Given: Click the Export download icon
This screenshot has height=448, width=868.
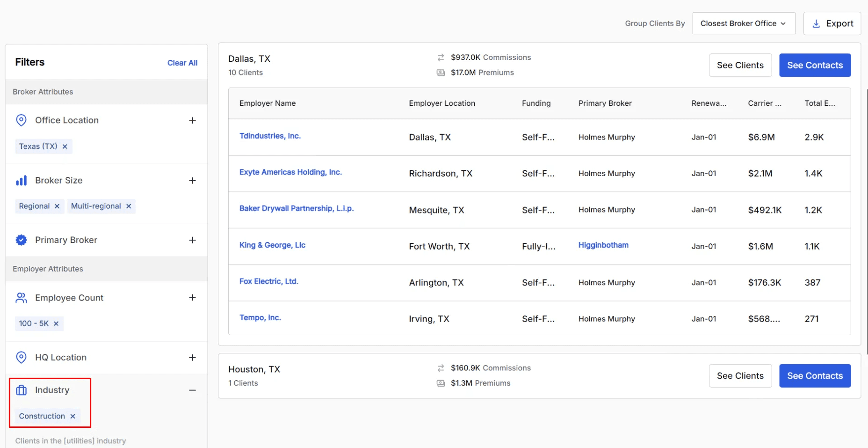Looking at the screenshot, I should point(817,23).
